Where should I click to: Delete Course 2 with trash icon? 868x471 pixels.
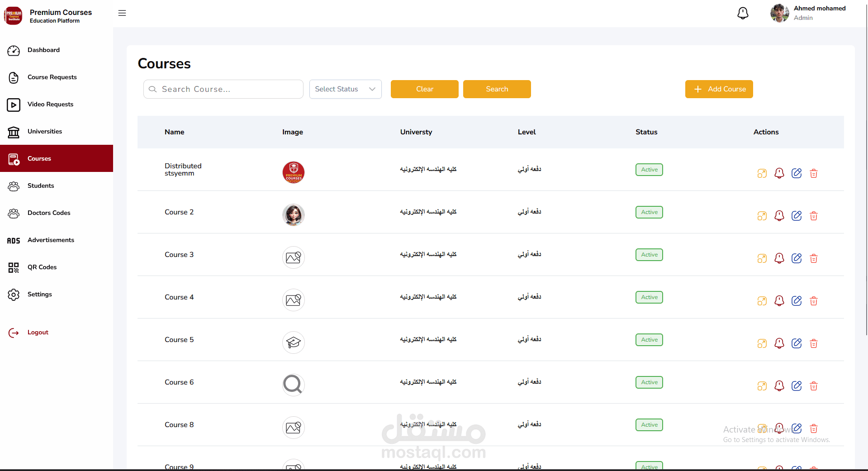tap(814, 216)
